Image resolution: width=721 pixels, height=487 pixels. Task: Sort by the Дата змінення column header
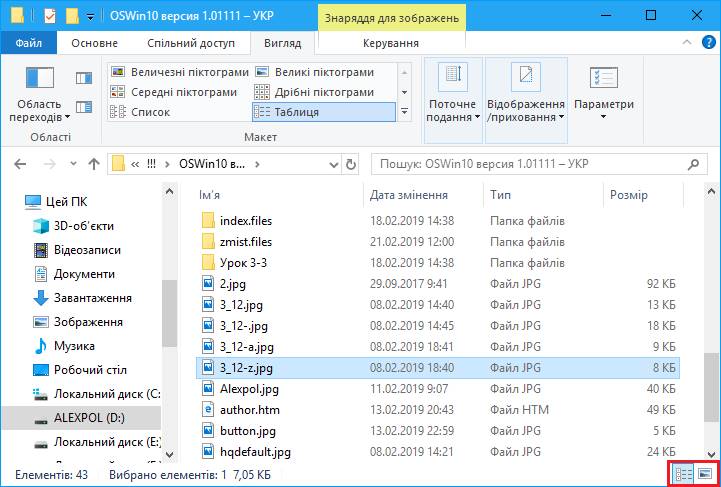coord(423,195)
